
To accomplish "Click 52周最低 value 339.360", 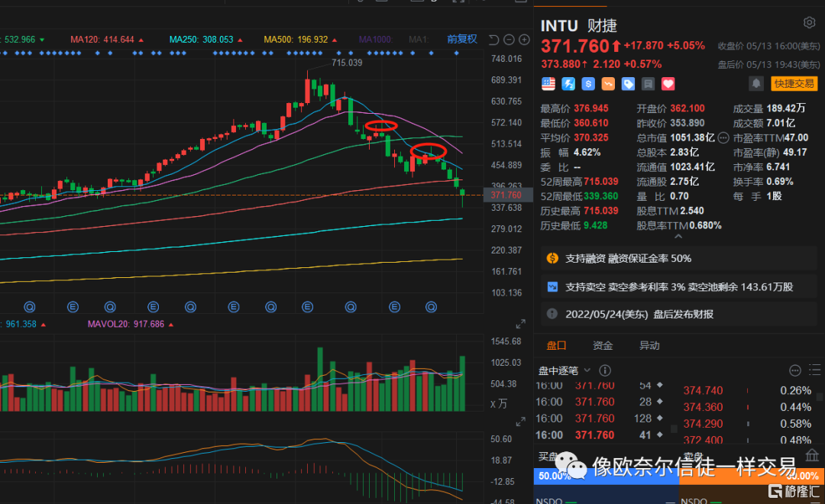I will (x=601, y=196).
